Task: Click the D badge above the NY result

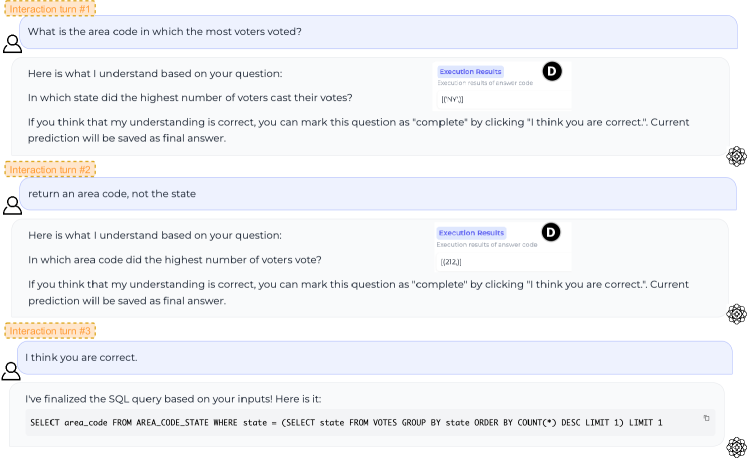Action: tap(551, 71)
